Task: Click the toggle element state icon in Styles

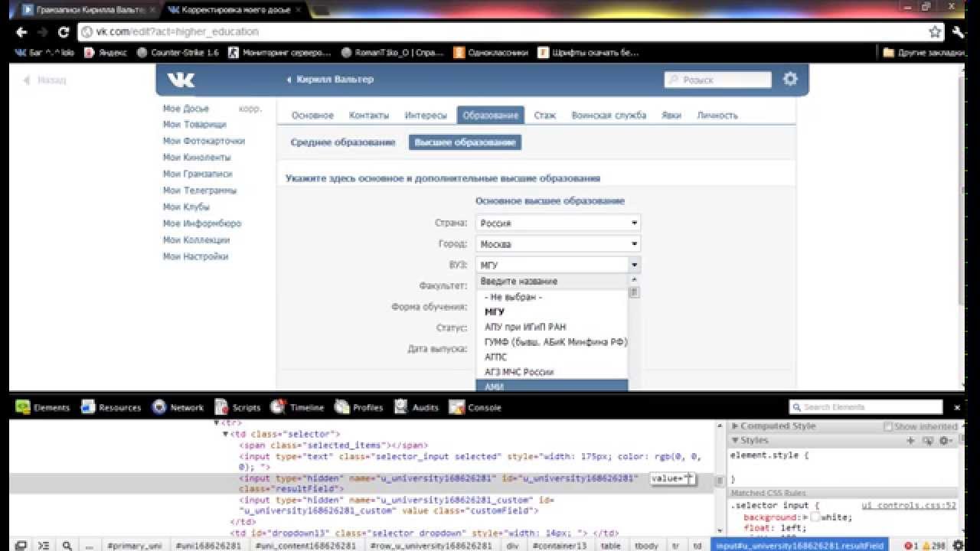Action: [x=927, y=441]
